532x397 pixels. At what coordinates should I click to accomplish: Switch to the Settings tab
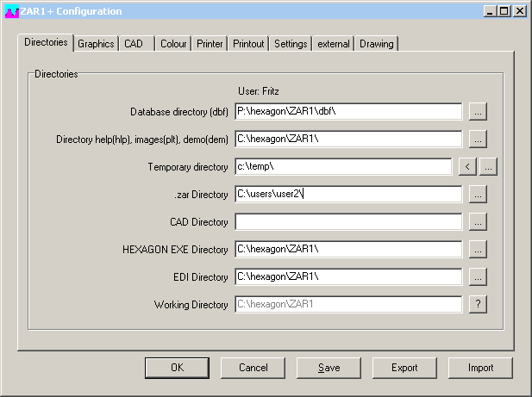click(291, 44)
